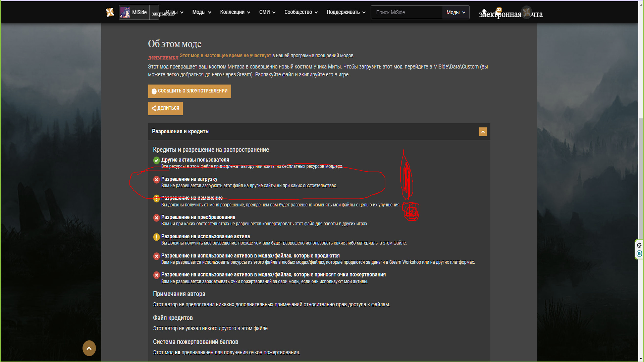This screenshot has width=644, height=362.
Task: Open the Поддерживать menu
Action: pyautogui.click(x=345, y=12)
